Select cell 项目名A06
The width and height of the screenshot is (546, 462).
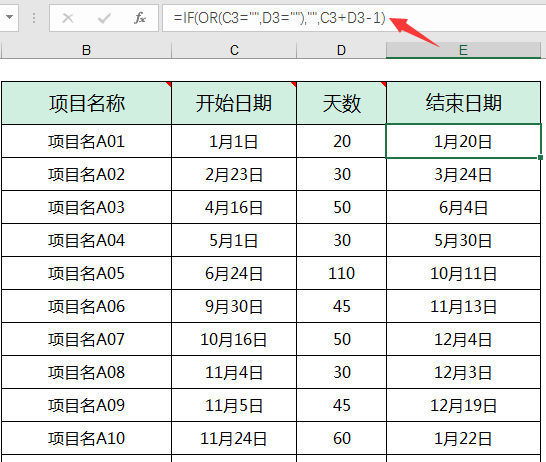[86, 306]
